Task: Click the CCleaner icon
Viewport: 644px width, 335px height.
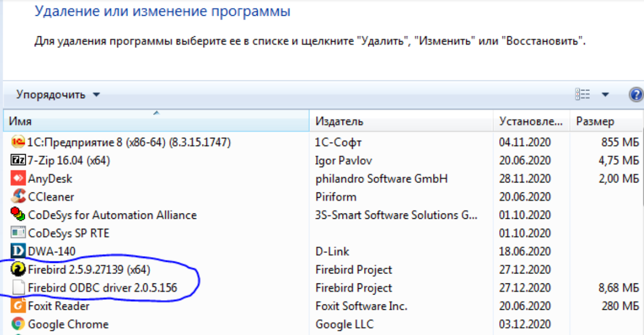Action: [18, 197]
